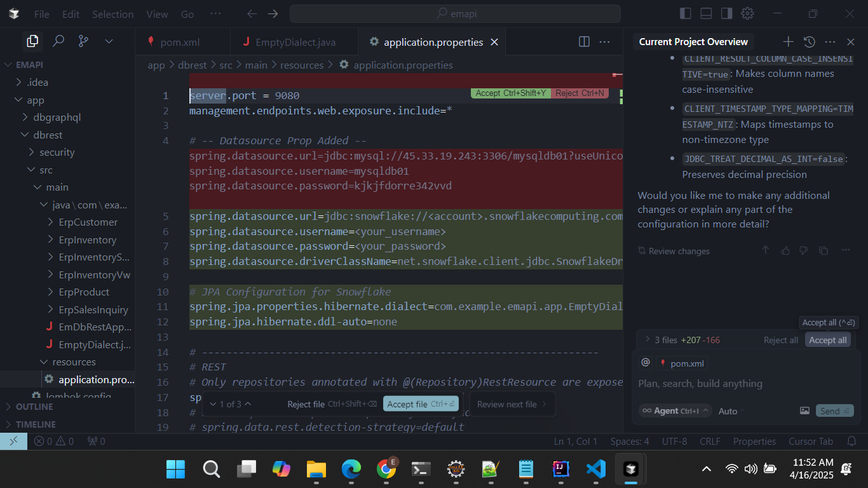Screen dimensions: 868x488
Task: Copy the chat response
Action: (824, 250)
